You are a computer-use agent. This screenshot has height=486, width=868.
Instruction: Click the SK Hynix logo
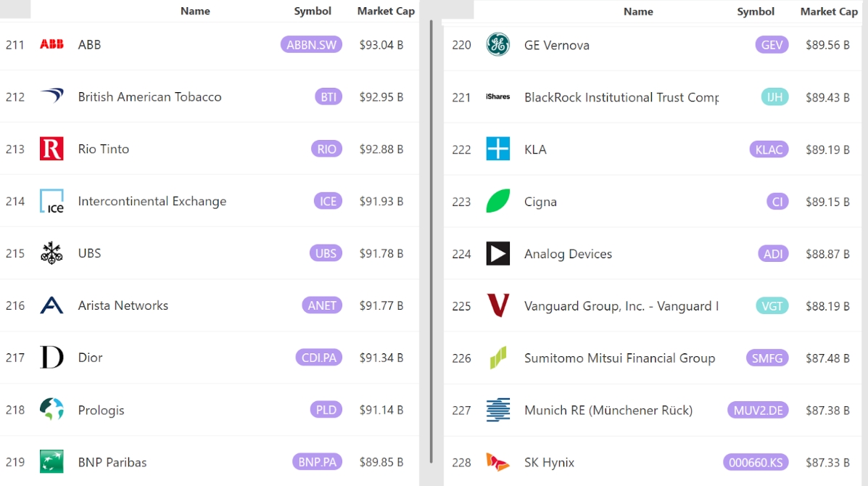pyautogui.click(x=497, y=462)
